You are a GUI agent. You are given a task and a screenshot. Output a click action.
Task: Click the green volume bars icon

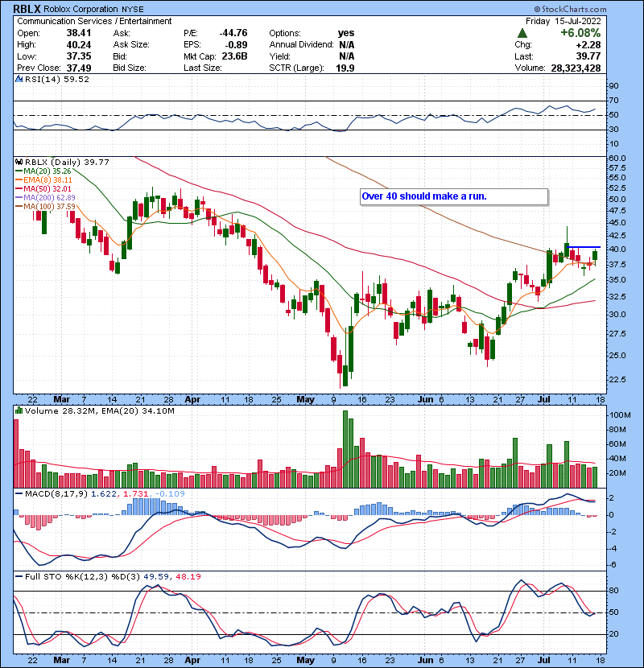(19, 410)
